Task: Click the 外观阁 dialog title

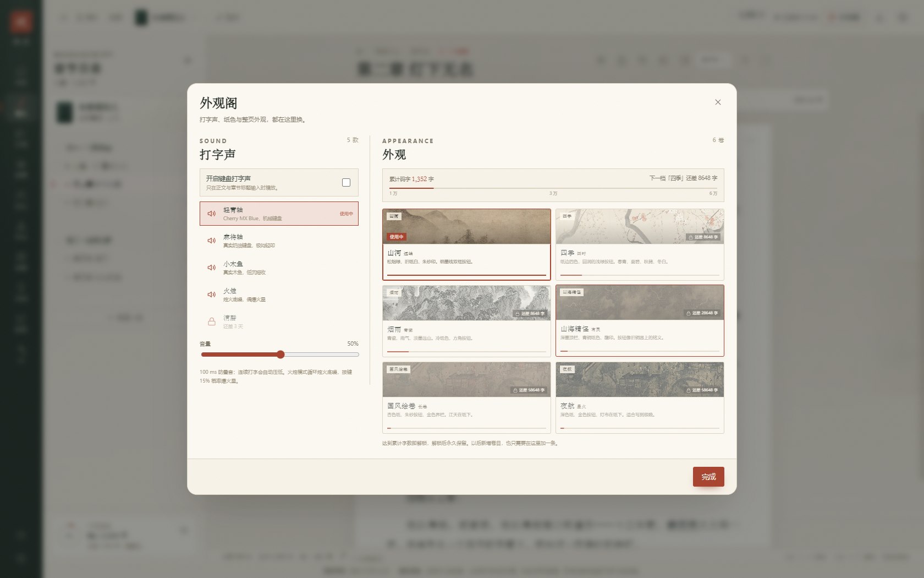Action: [218, 103]
